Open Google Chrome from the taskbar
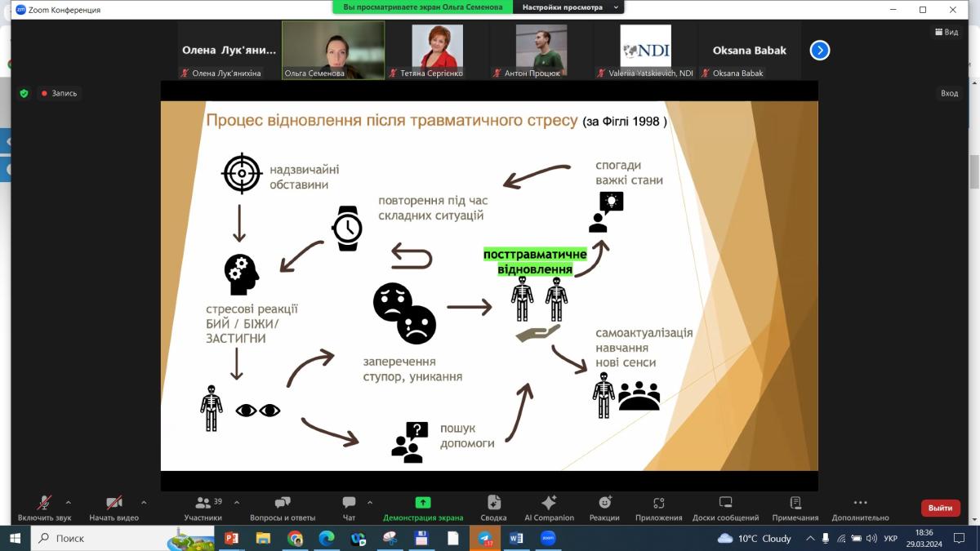The image size is (980, 551). tap(295, 538)
